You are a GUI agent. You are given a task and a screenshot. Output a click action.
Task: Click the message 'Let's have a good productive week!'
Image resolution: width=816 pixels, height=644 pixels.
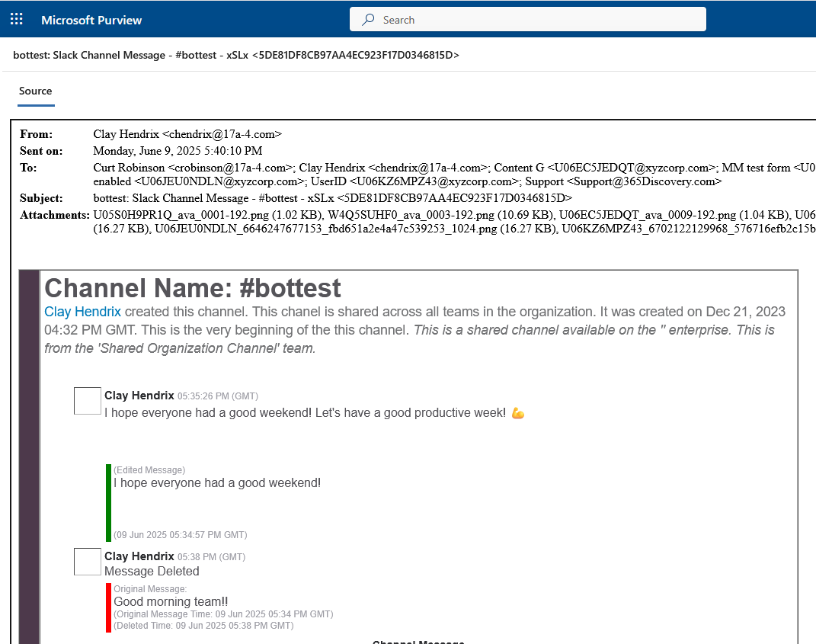pyautogui.click(x=411, y=413)
